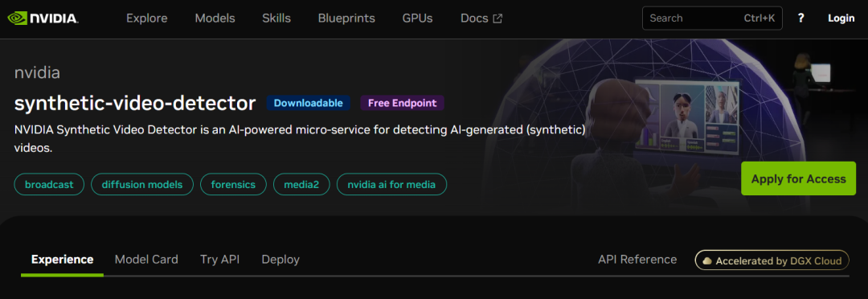Select the broadcast tag
Viewport: 868px width, 299px height.
click(49, 184)
